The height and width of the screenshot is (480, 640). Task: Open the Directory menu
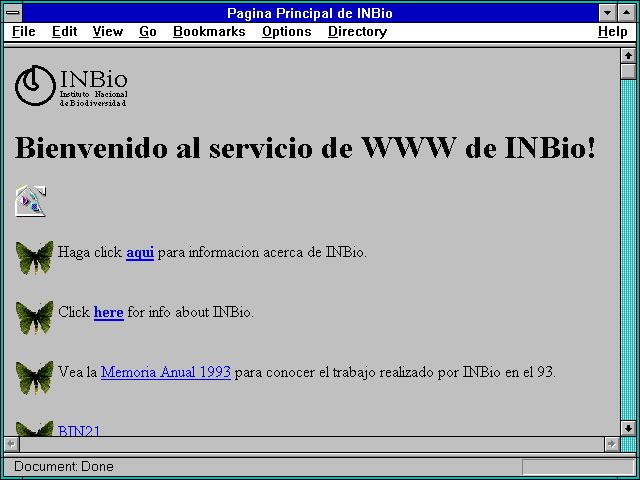[358, 32]
